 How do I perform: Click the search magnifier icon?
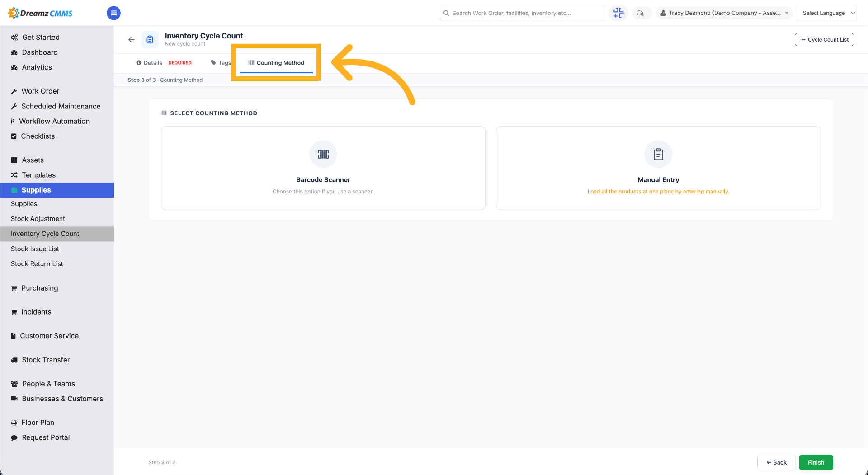click(x=446, y=13)
